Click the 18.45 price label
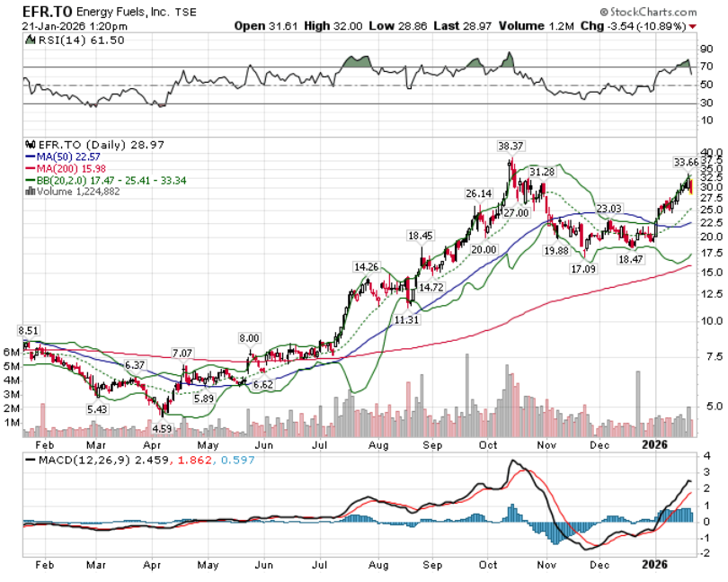 tap(421, 236)
